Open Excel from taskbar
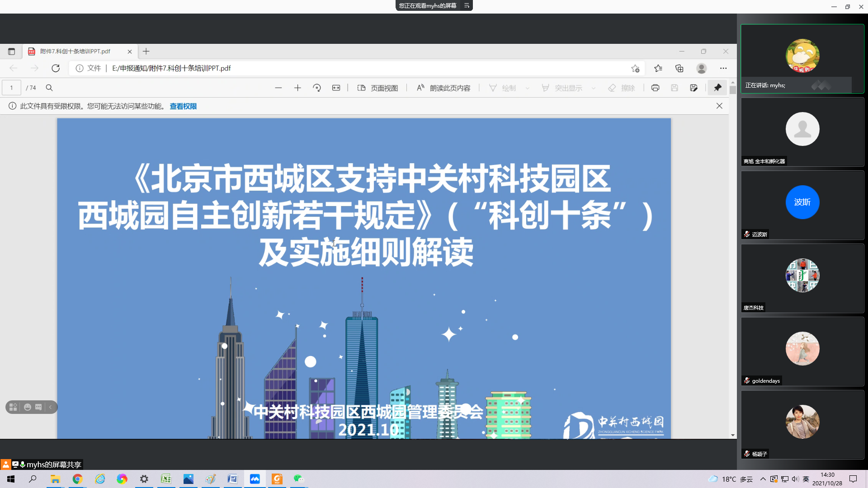This screenshot has height=488, width=868. pos(166,479)
